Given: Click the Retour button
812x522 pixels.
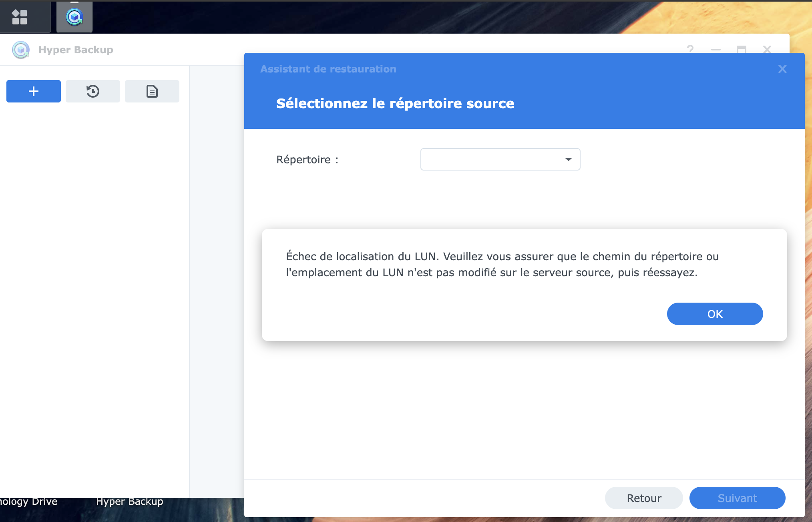Looking at the screenshot, I should (644, 498).
